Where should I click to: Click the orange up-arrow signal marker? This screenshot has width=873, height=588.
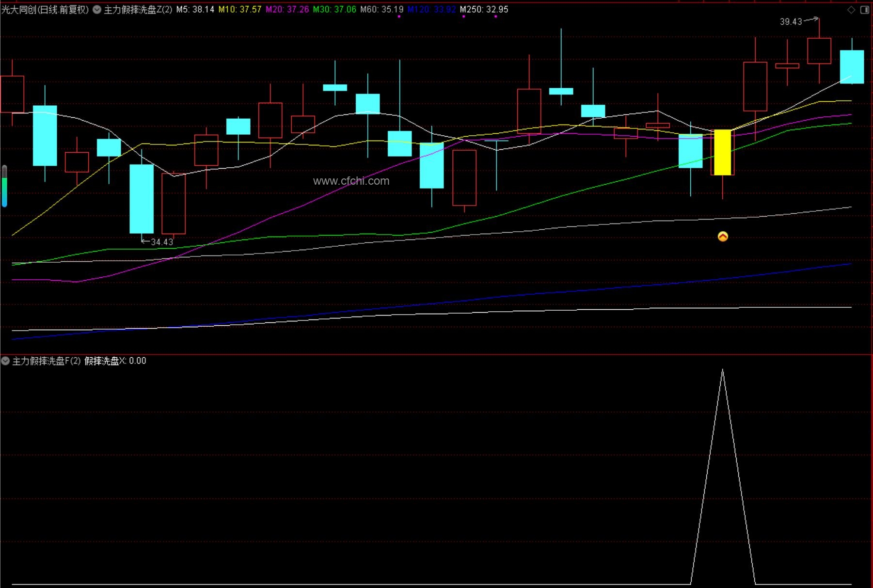coord(723,237)
